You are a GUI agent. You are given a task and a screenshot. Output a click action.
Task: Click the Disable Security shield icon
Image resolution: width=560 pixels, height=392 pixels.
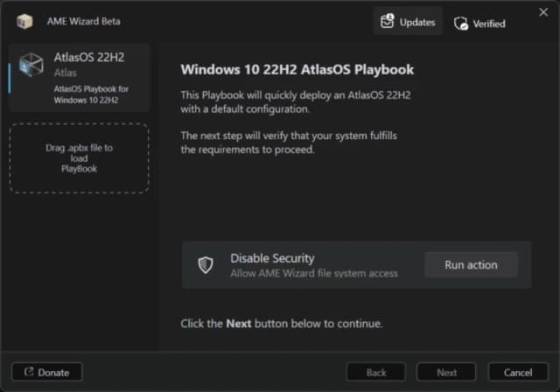tap(206, 265)
